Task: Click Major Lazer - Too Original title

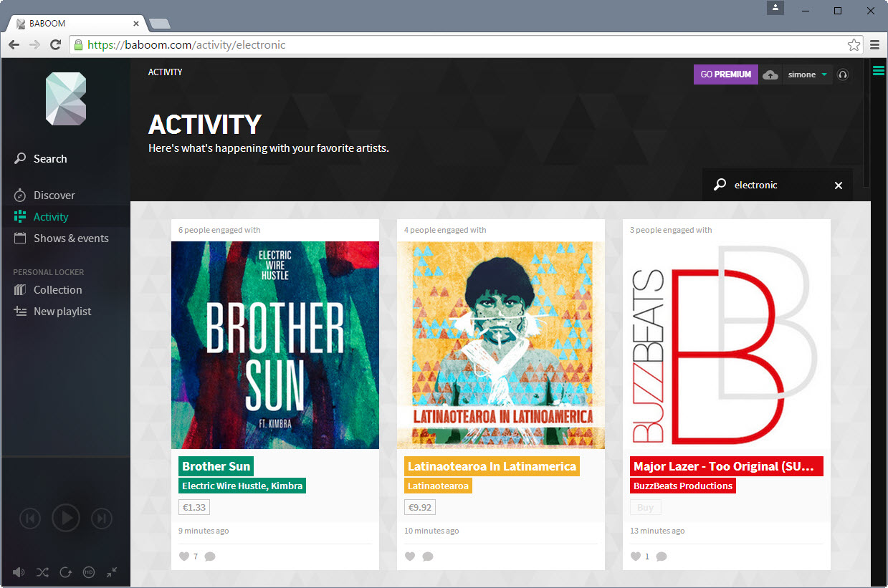Action: 727,466
